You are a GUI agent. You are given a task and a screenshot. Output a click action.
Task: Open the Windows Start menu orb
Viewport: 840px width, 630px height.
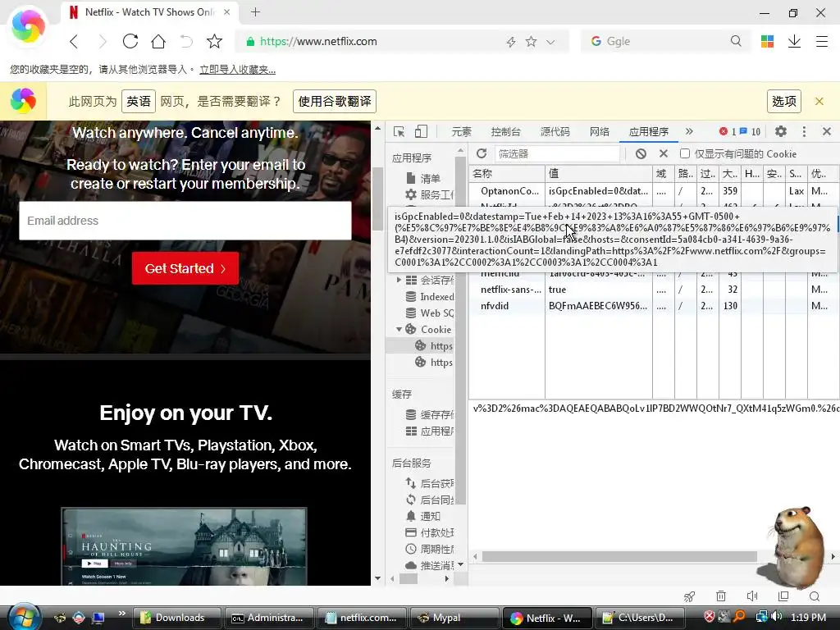(x=22, y=617)
